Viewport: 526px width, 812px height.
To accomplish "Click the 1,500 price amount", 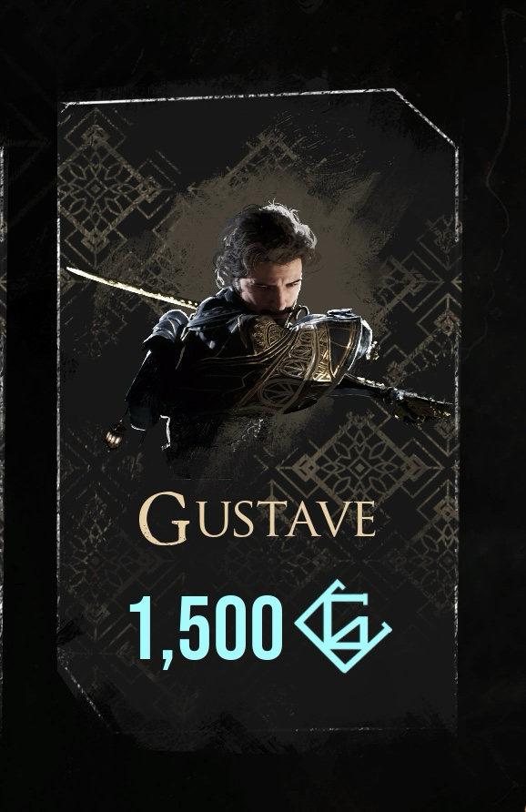I will 206,627.
